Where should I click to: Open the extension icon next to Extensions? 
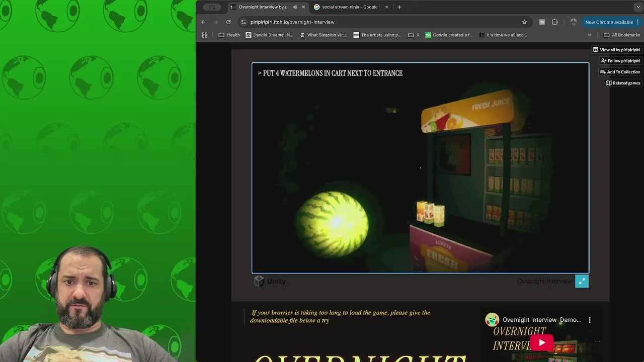click(x=542, y=22)
